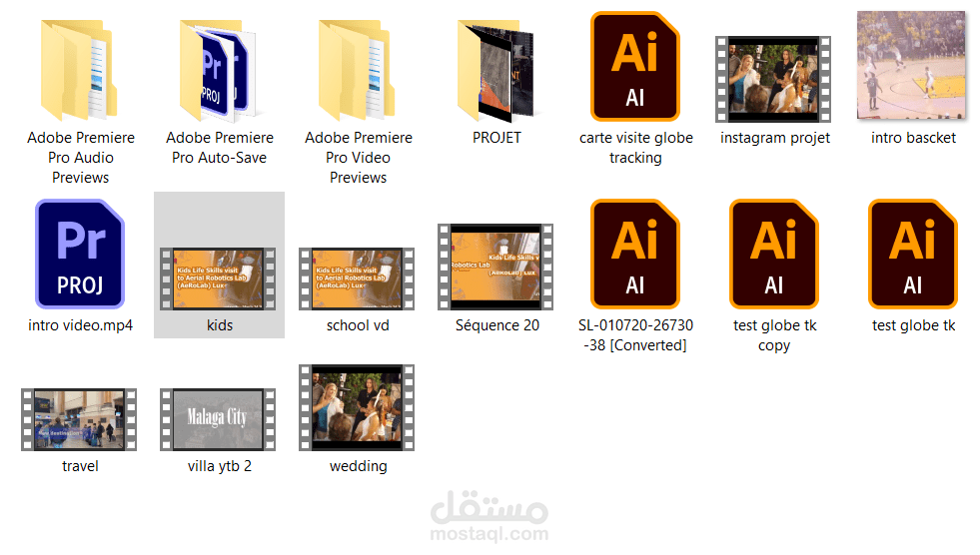Open the Adobe Premiere Pro Video Previews folder icon
The width and height of the screenshot is (980, 555).
coord(357,70)
